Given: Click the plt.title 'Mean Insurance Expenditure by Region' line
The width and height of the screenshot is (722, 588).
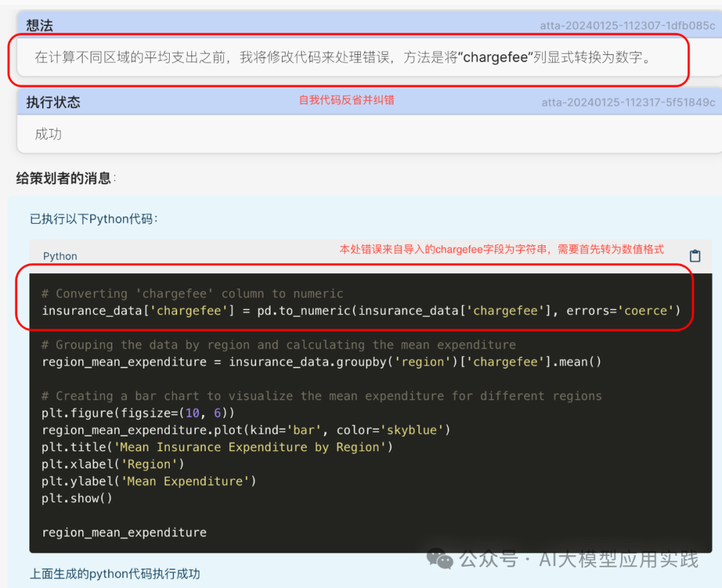Looking at the screenshot, I should pos(217,447).
